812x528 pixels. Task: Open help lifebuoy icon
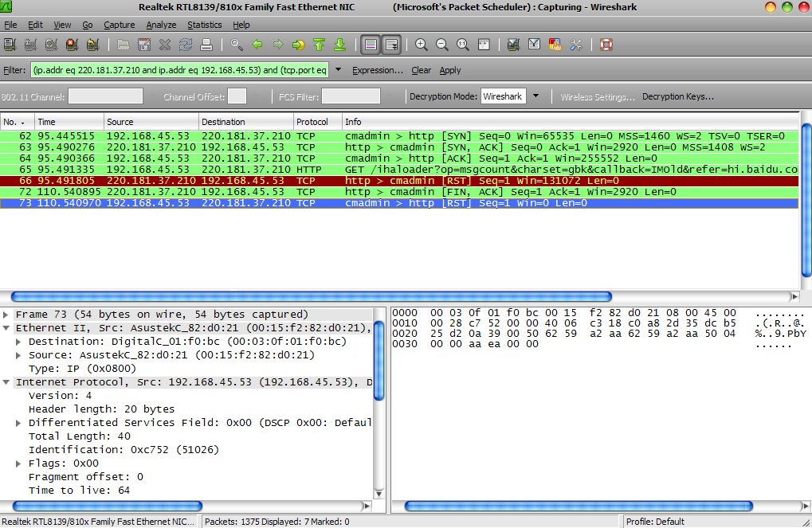coord(606,45)
